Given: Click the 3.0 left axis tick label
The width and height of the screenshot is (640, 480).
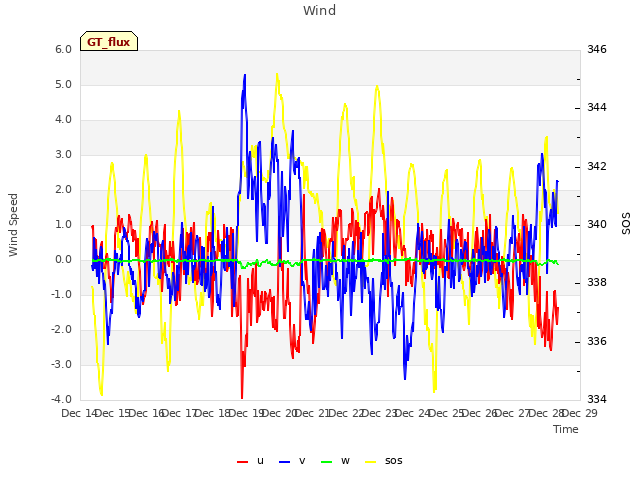Looking at the screenshot, I should pyautogui.click(x=63, y=155).
